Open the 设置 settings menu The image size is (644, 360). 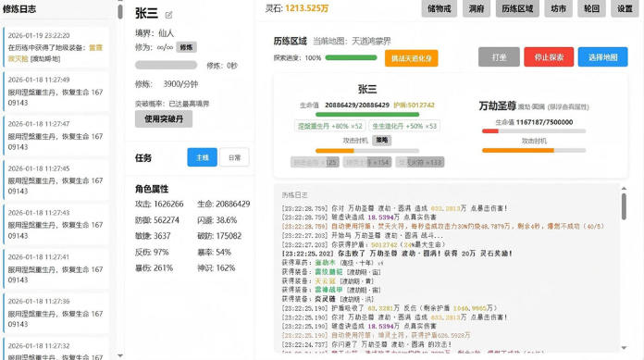click(x=625, y=8)
